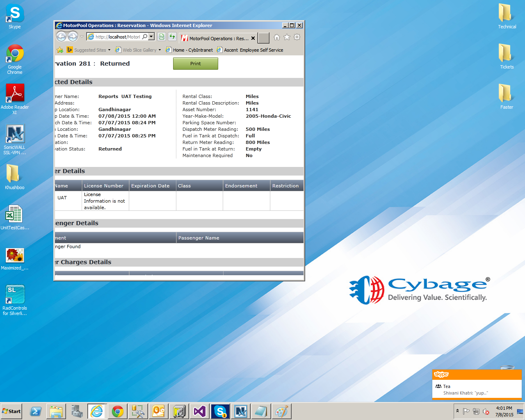
Task: Click the asset number 1141
Action: click(252, 110)
